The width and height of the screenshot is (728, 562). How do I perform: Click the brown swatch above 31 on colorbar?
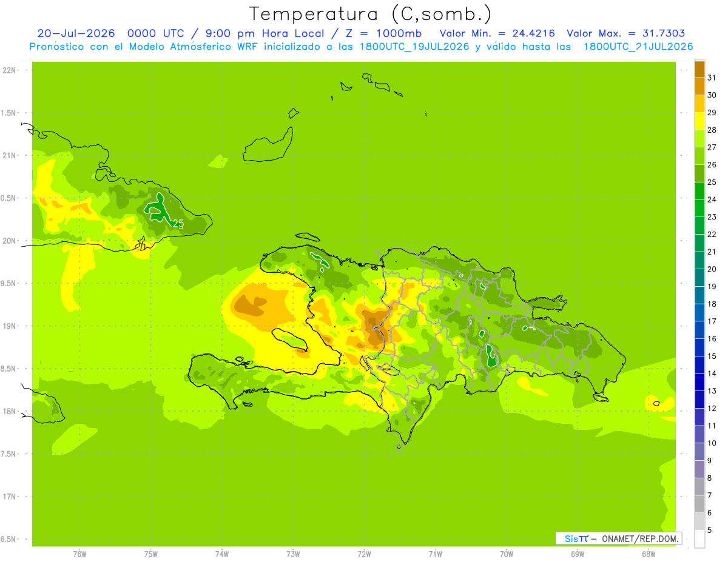699,69
